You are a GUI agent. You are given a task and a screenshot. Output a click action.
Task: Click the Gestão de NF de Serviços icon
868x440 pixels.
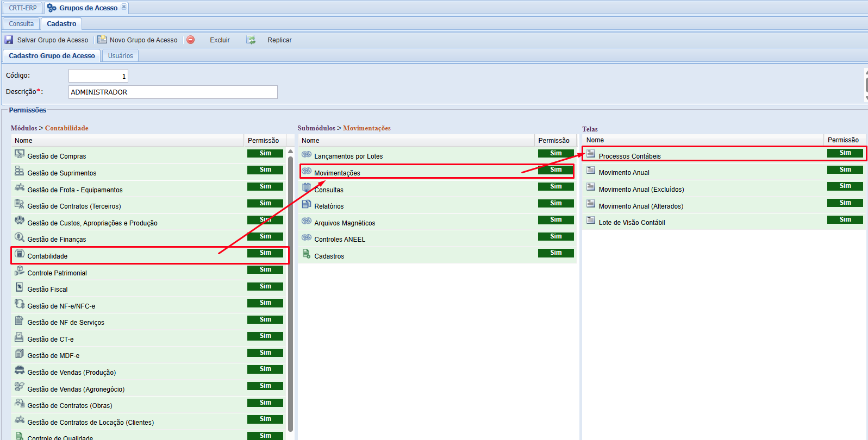(20, 320)
